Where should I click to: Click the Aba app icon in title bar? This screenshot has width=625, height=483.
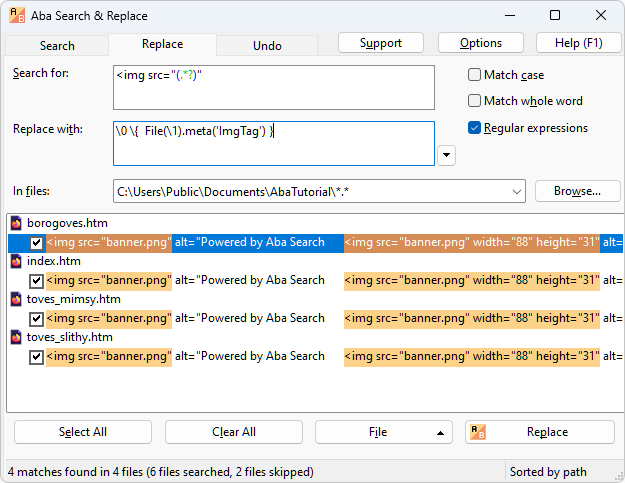(17, 15)
